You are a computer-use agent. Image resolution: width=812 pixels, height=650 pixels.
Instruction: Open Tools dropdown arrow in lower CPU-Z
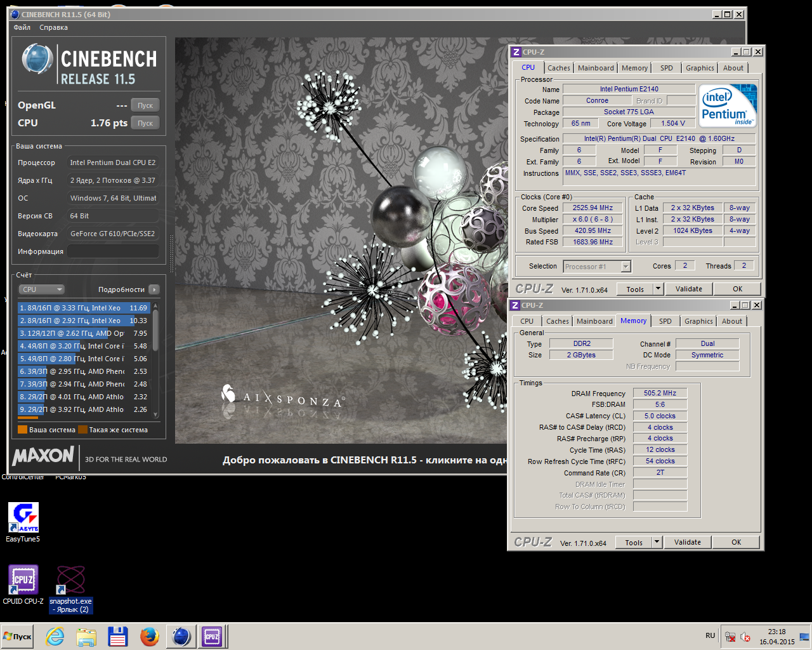pyautogui.click(x=657, y=543)
